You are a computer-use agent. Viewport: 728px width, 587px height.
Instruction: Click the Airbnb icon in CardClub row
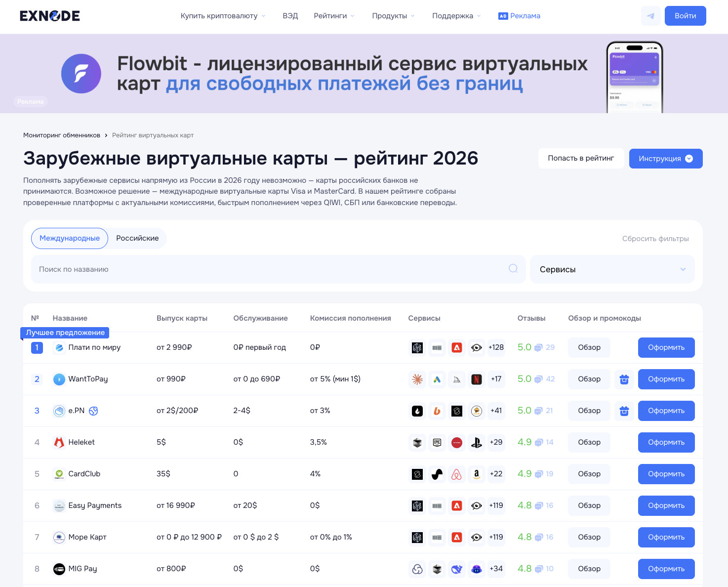coord(457,474)
